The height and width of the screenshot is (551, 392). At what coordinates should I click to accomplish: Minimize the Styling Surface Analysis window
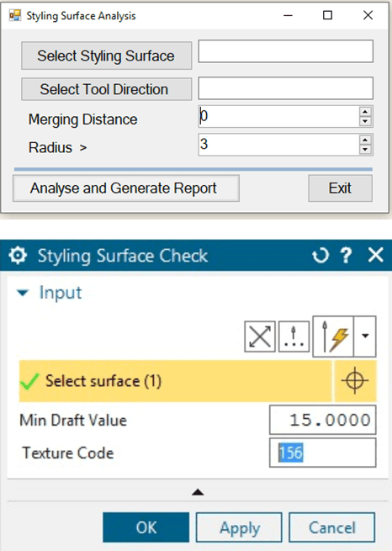[288, 15]
